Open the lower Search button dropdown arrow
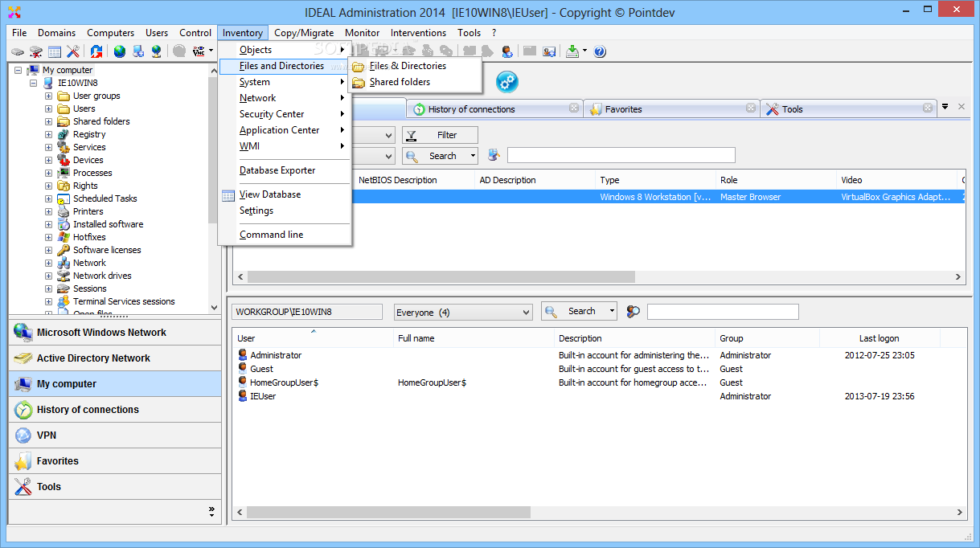This screenshot has height=548, width=980. point(612,312)
